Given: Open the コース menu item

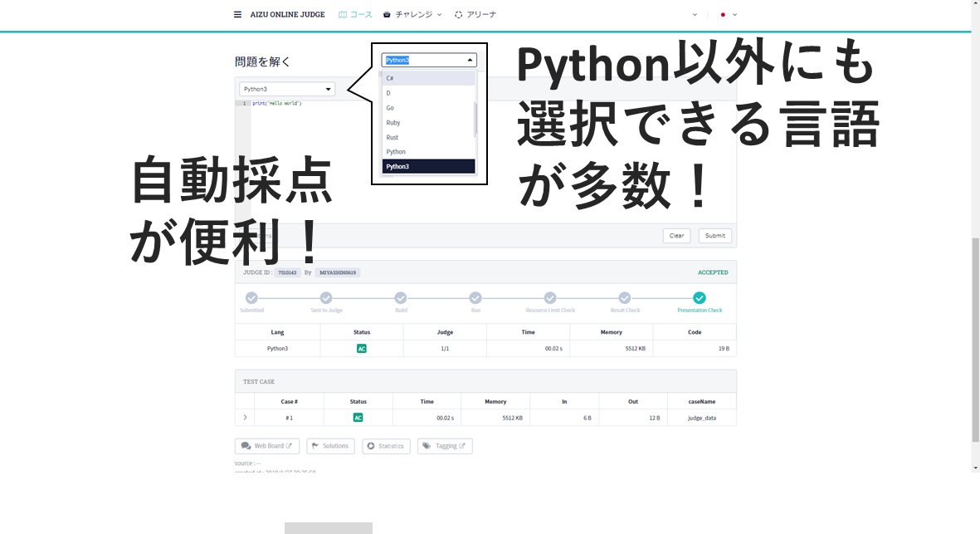Looking at the screenshot, I should click(x=355, y=14).
